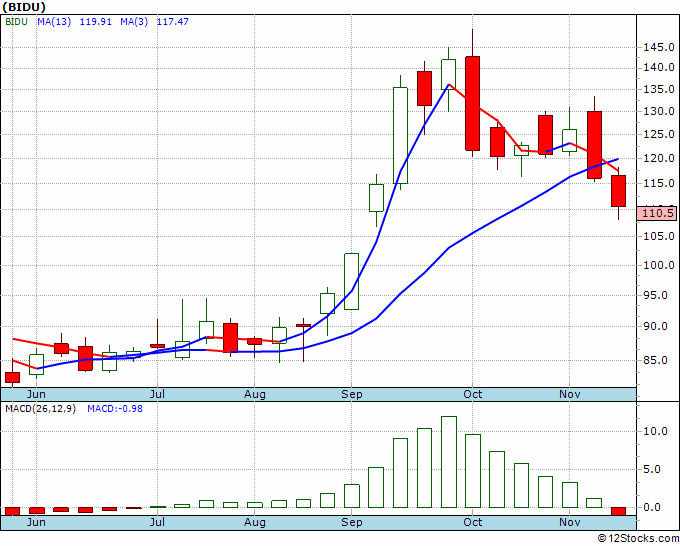Click the highlighted 110.5 current price tag
680x546 pixels.
coord(657,213)
